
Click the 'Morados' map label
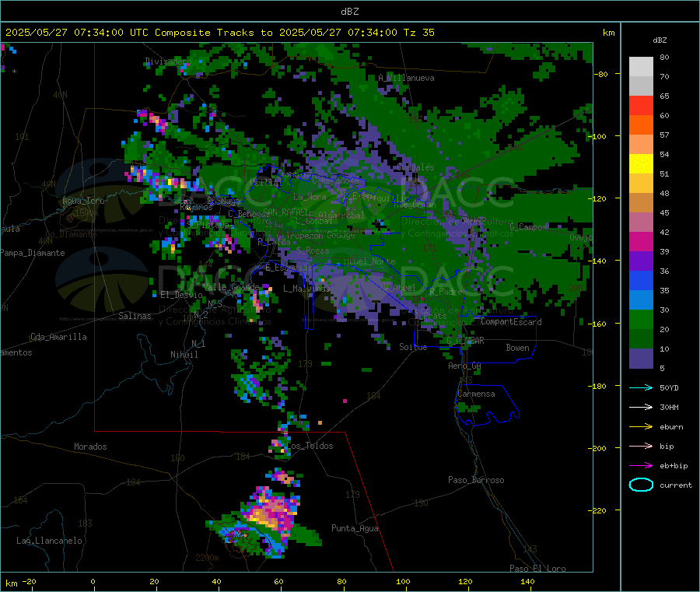click(91, 447)
